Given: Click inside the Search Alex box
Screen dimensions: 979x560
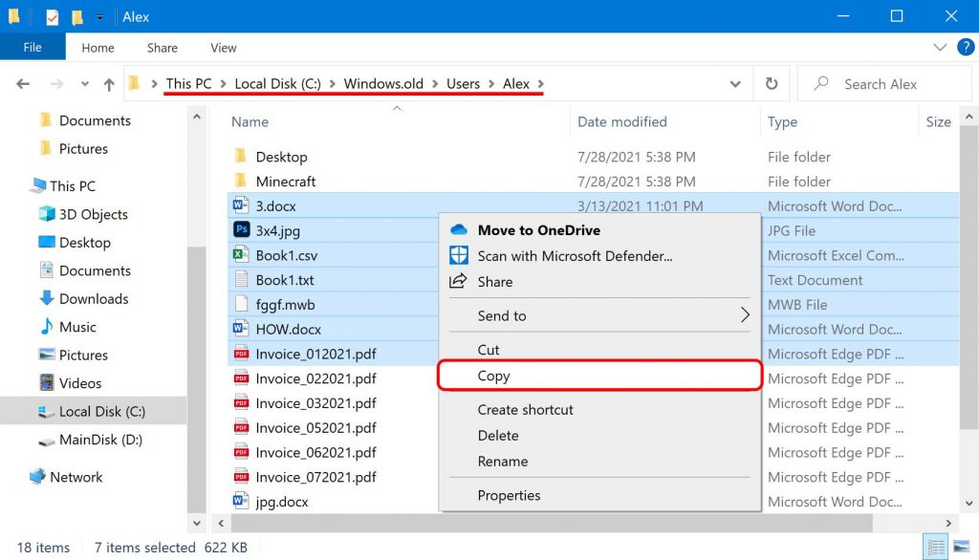Looking at the screenshot, I should click(880, 83).
